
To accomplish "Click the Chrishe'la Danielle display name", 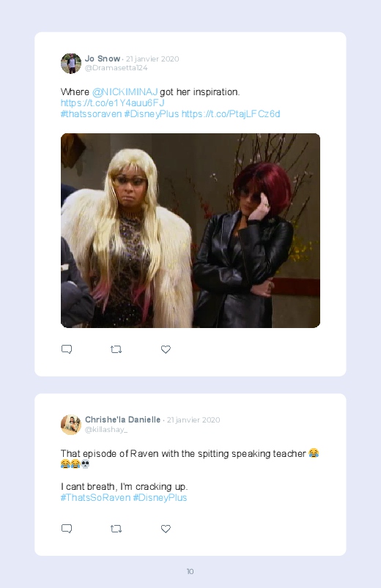I will [123, 420].
